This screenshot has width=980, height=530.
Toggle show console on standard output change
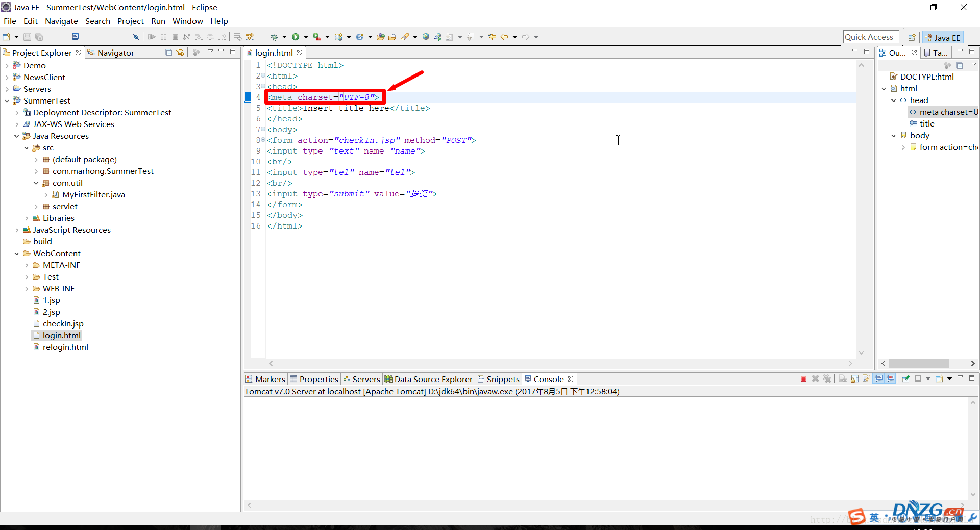pos(878,379)
